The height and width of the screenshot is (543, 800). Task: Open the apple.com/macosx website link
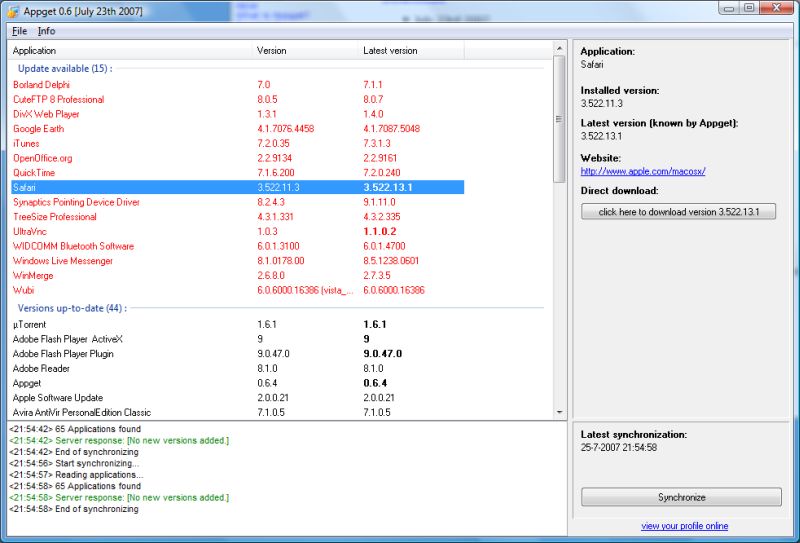tap(643, 171)
